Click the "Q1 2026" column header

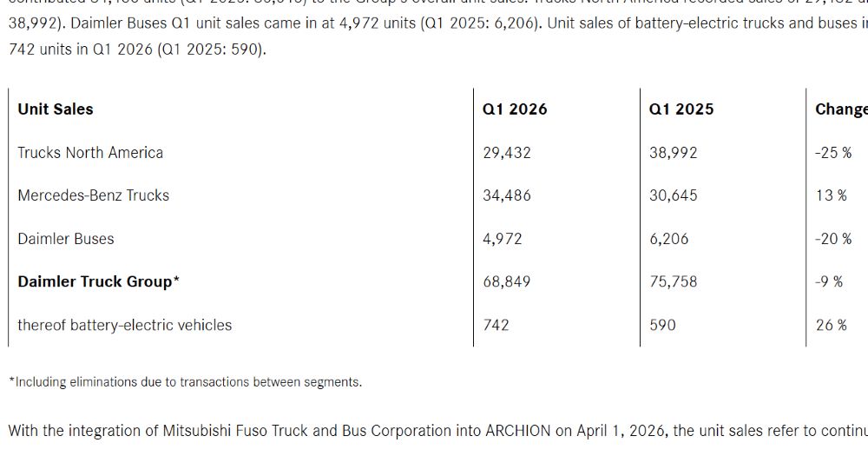pos(515,109)
